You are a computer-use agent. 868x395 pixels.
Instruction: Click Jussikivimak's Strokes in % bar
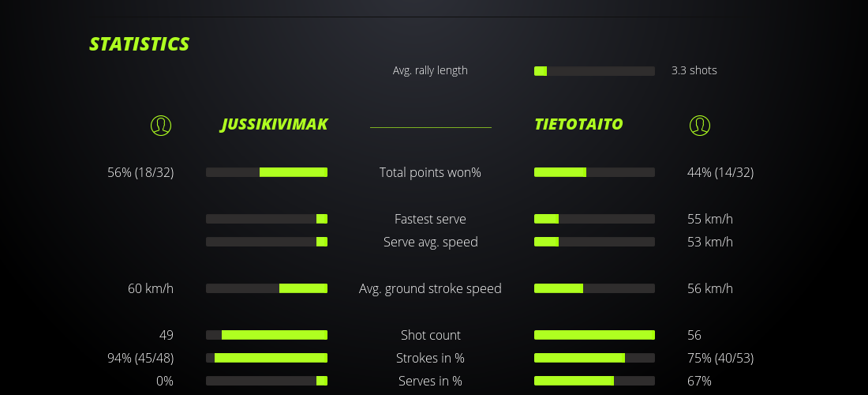pos(267,358)
